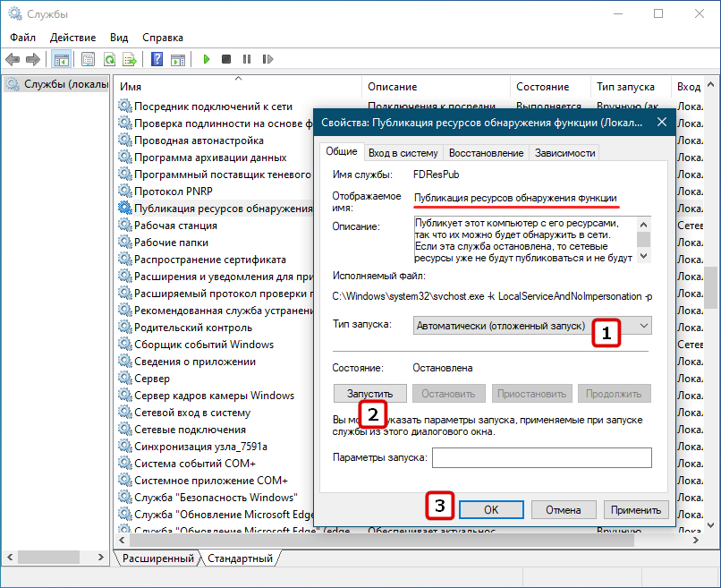Viewport: 721px width, 588px height.
Task: Open the Тип запуска dropdown
Action: click(x=532, y=326)
